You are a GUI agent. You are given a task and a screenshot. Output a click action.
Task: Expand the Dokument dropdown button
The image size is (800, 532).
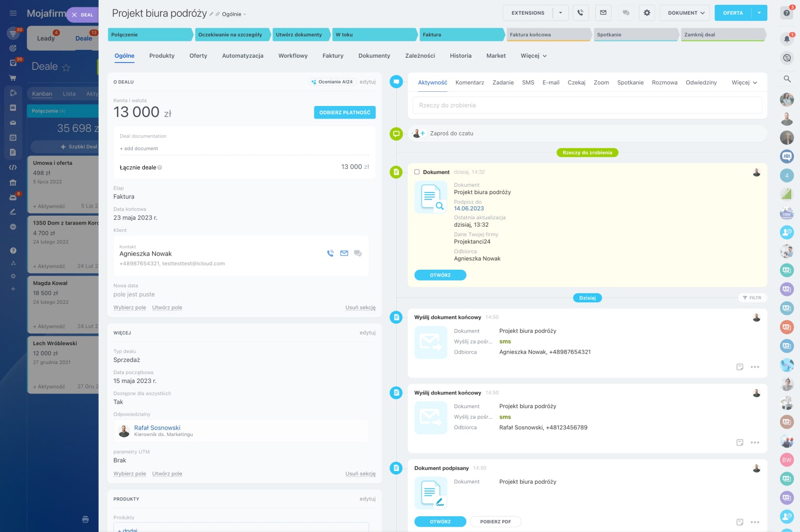pos(686,13)
